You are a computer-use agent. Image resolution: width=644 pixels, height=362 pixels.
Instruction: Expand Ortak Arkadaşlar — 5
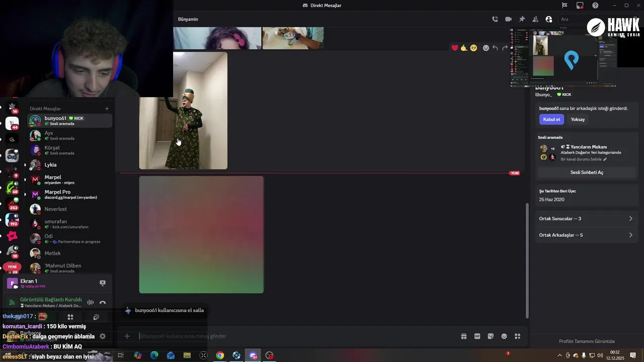[x=586, y=235]
